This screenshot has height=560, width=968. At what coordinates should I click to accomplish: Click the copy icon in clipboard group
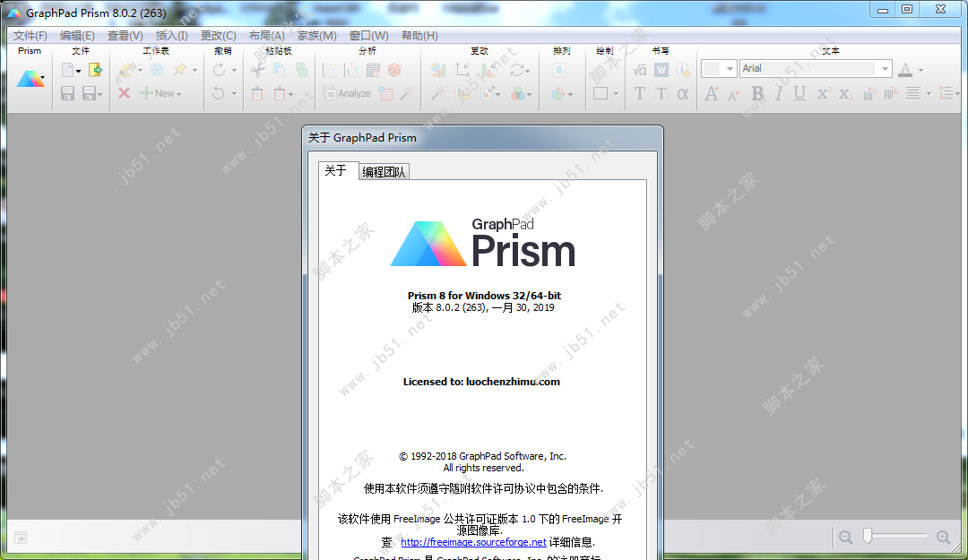pos(280,70)
